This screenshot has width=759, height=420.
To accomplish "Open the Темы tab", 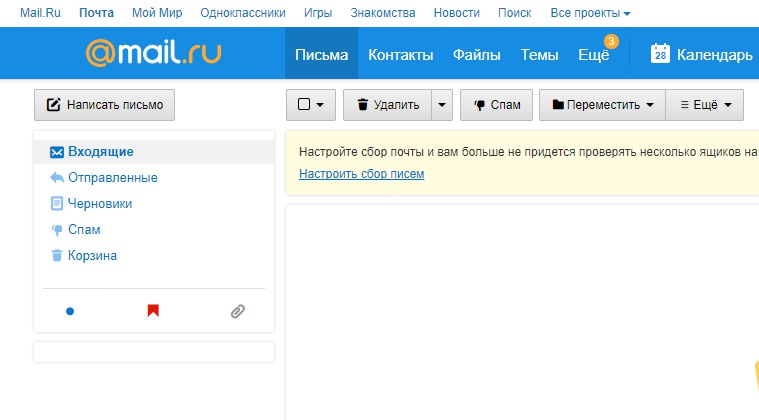I will (539, 55).
